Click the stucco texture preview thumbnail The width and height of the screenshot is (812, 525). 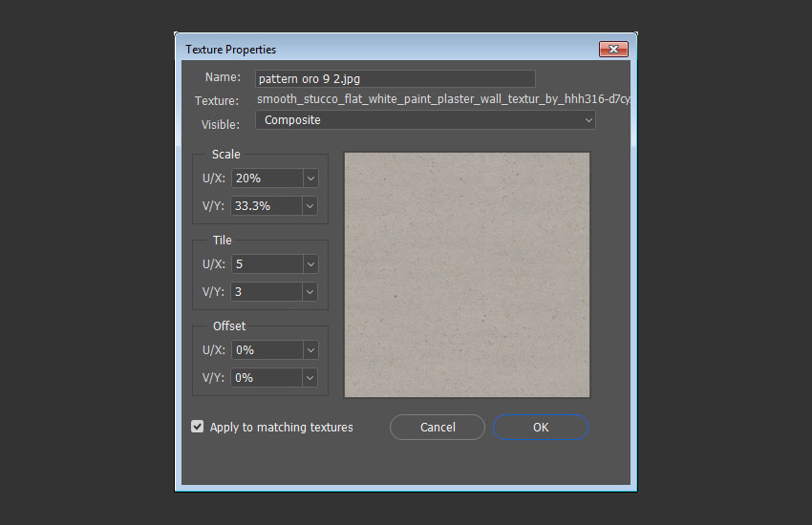coord(467,275)
